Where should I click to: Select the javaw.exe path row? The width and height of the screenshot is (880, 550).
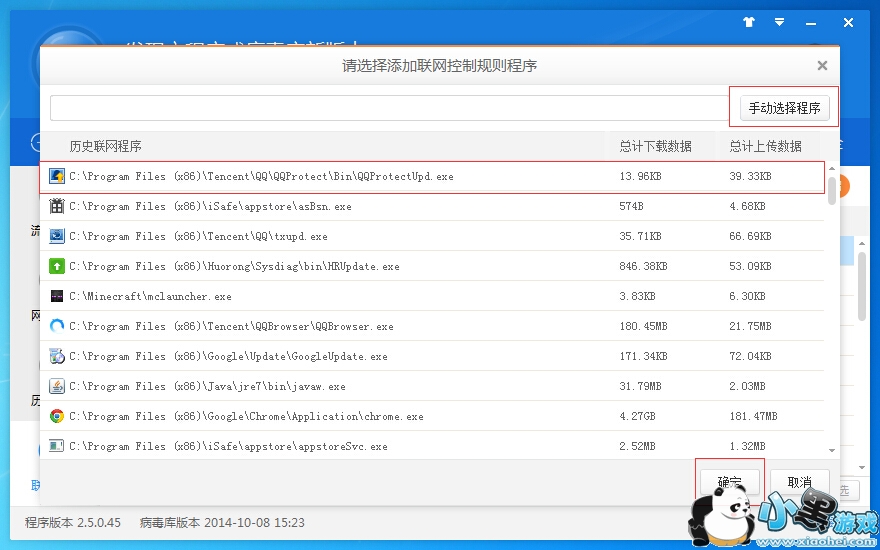pyautogui.click(x=432, y=386)
